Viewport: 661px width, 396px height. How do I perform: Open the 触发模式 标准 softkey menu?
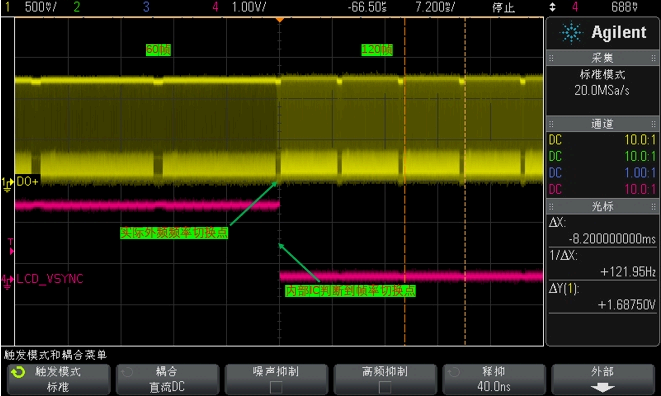pyautogui.click(x=59, y=379)
